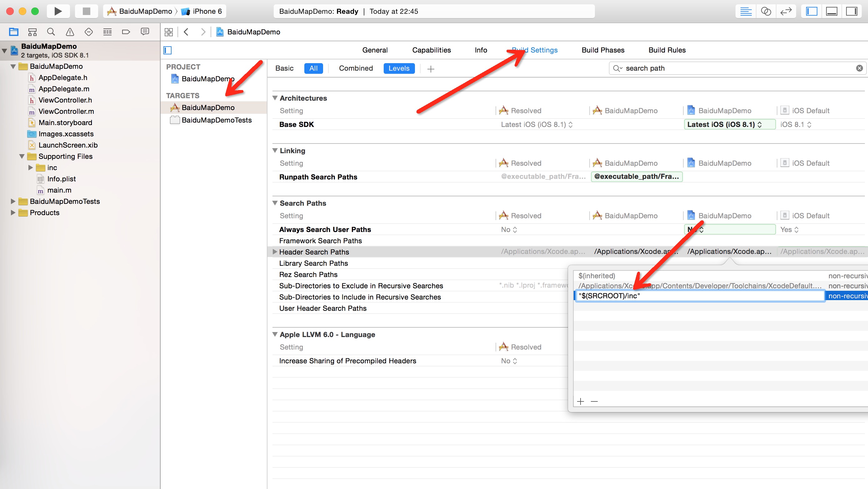Collapse the BaiduMapDemo group folder
This screenshot has width=868, height=489.
(13, 66)
